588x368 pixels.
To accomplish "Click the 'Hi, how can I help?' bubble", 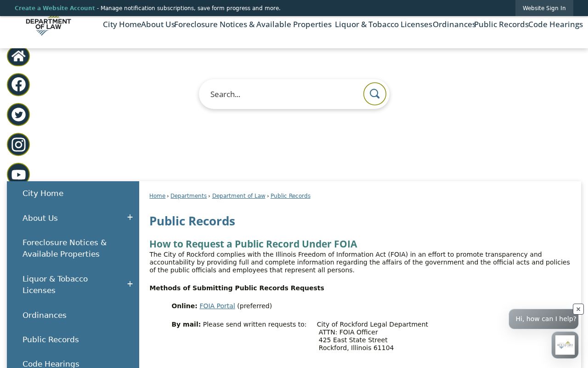I will click(x=543, y=319).
